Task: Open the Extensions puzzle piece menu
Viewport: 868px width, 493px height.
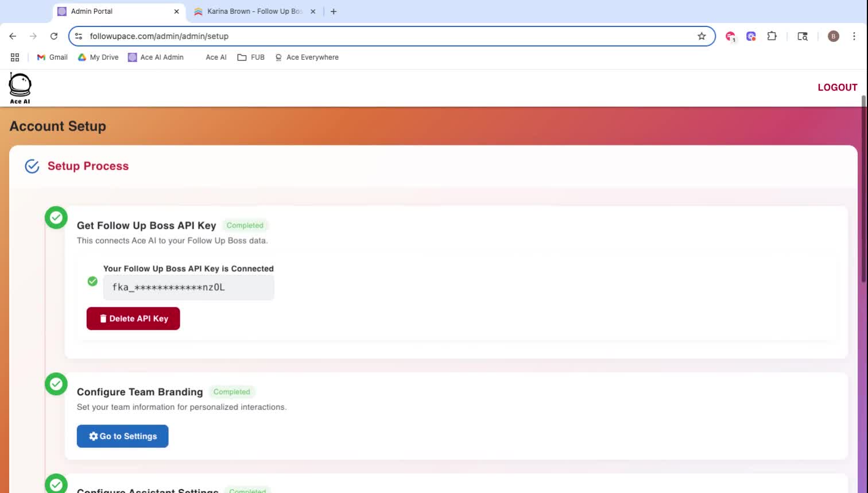Action: click(772, 36)
